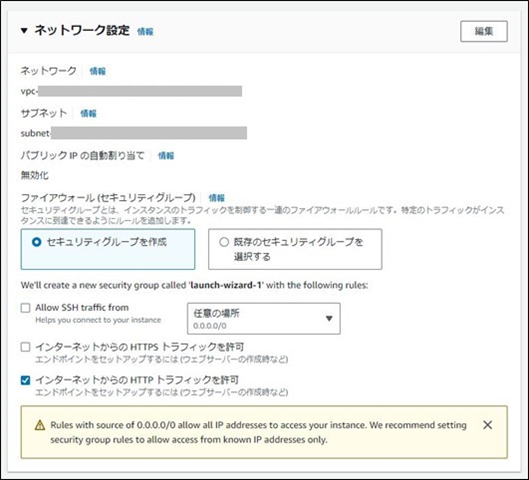The image size is (529, 480).
Task: Open the 任意の場所 source dropdown
Action: tap(263, 318)
